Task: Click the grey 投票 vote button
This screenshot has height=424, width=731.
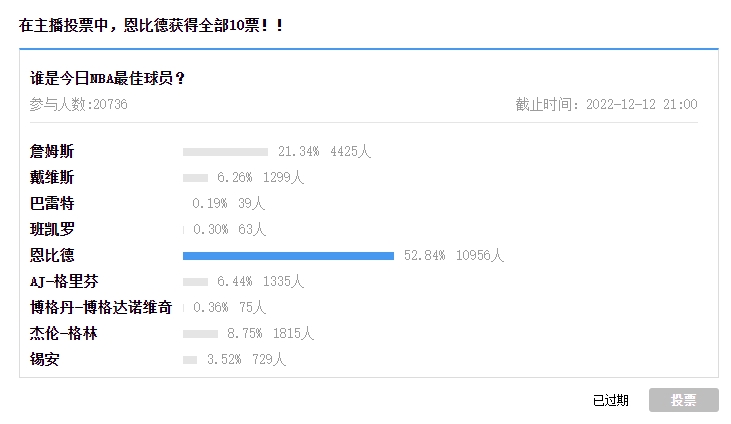Action: point(683,400)
